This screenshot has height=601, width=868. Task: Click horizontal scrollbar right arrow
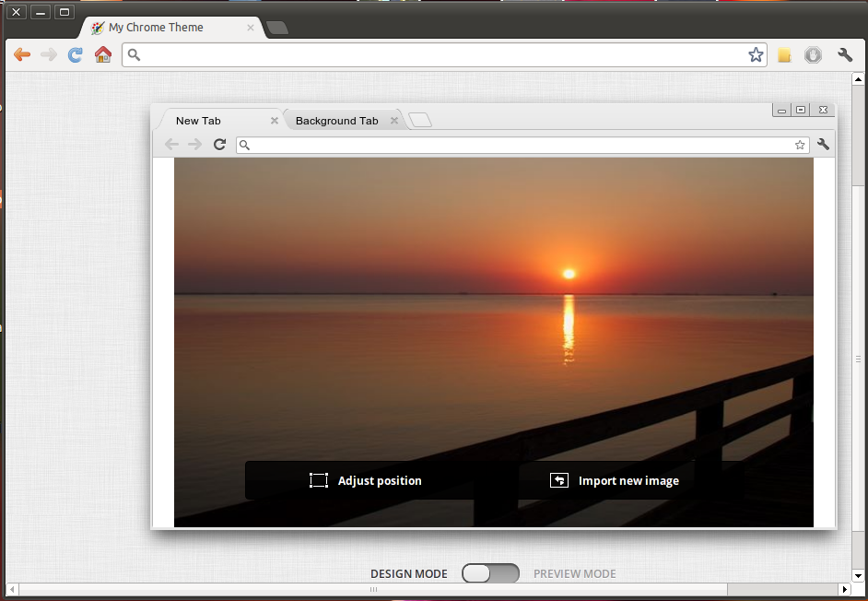(844, 589)
